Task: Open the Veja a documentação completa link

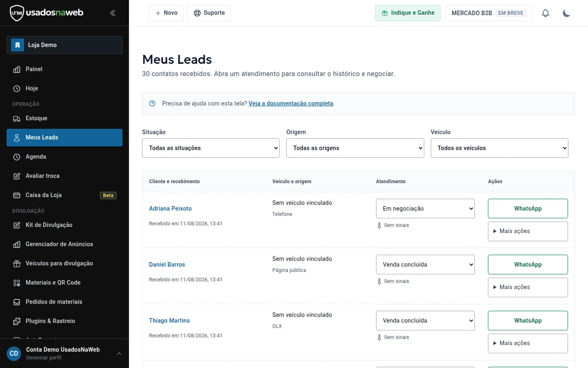Action: 291,103
